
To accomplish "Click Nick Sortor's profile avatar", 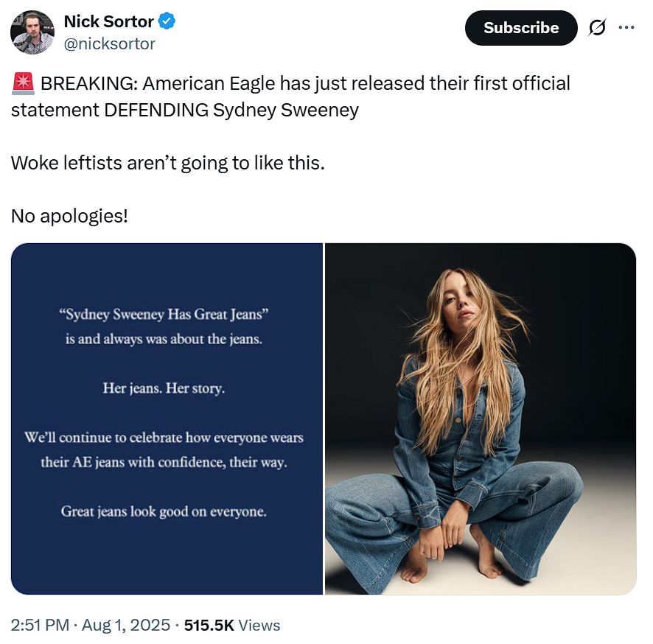I will pos(32,32).
